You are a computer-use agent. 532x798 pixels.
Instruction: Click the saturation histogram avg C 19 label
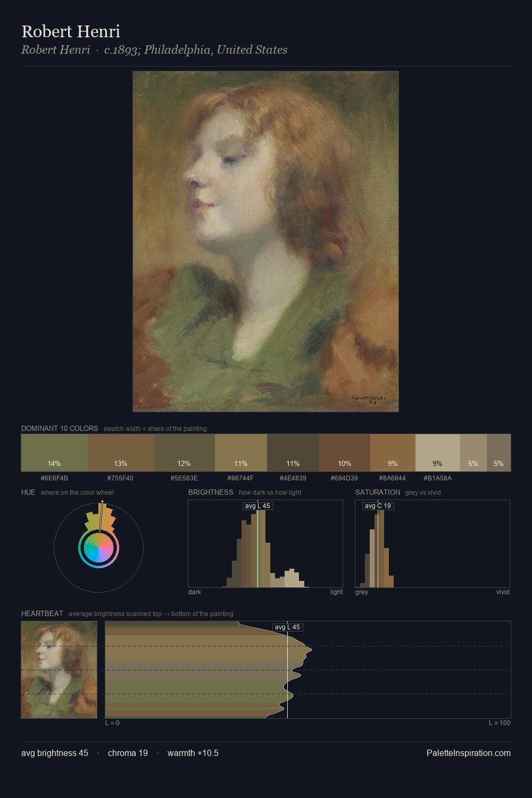(x=378, y=506)
